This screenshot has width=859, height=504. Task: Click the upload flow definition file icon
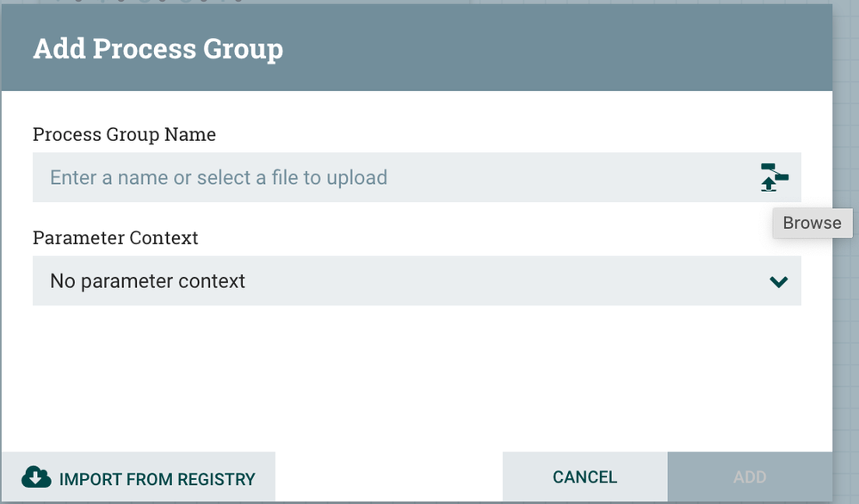(x=775, y=177)
